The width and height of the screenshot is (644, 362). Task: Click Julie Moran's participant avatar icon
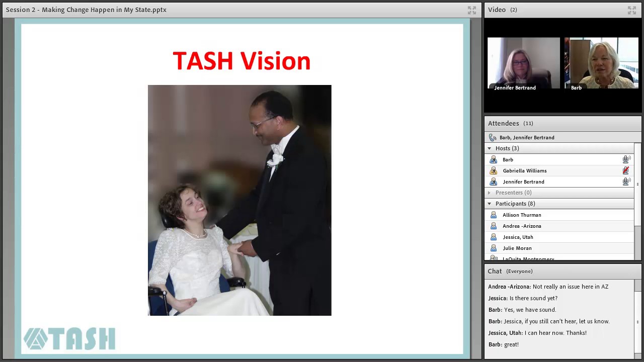coord(493,248)
